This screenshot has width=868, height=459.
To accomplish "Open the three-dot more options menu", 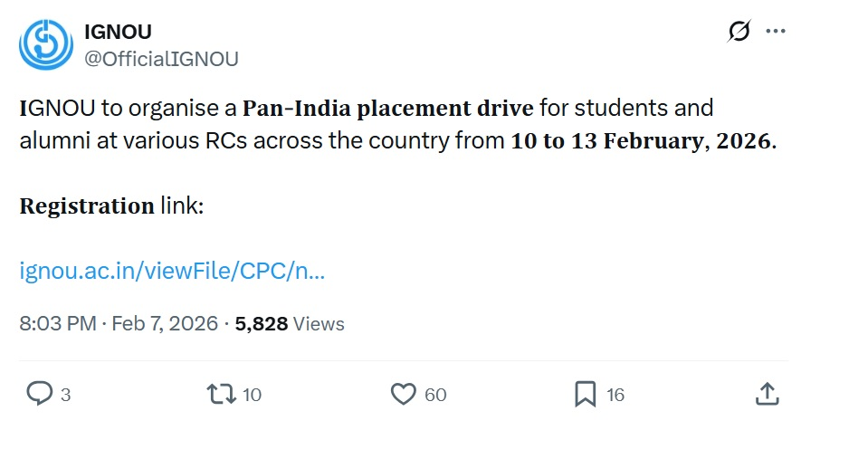I will (776, 32).
